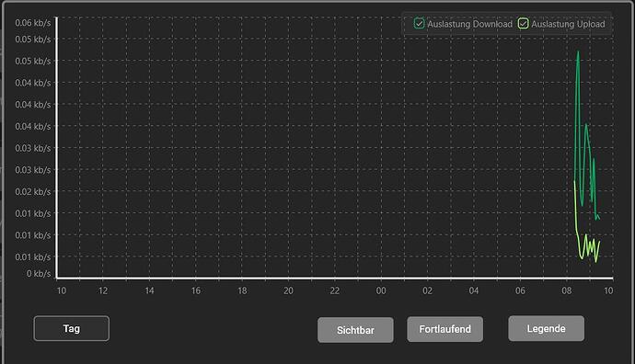The height and width of the screenshot is (364, 635).
Task: Click the Auslastung Download legend label
Action: coord(469,24)
